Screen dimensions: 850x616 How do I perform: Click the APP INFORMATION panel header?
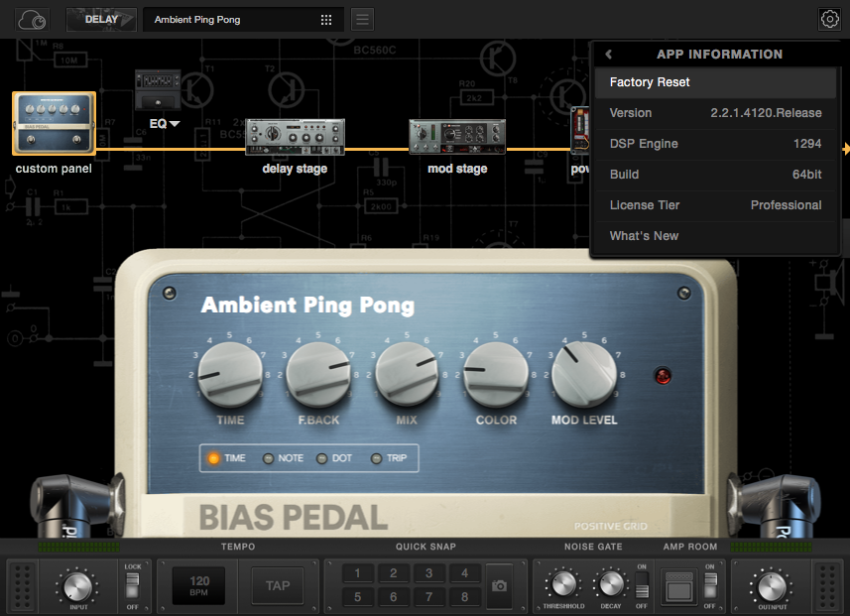719,55
